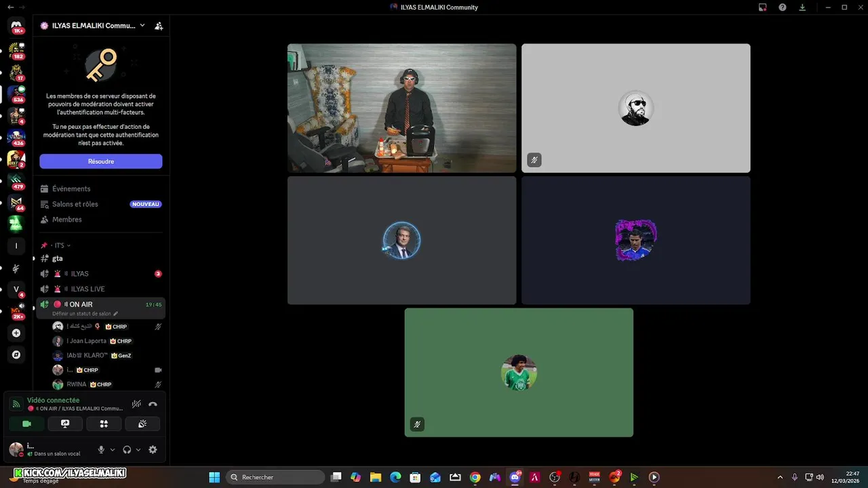
Task: Open File Explorer from taskbar
Action: tap(375, 477)
